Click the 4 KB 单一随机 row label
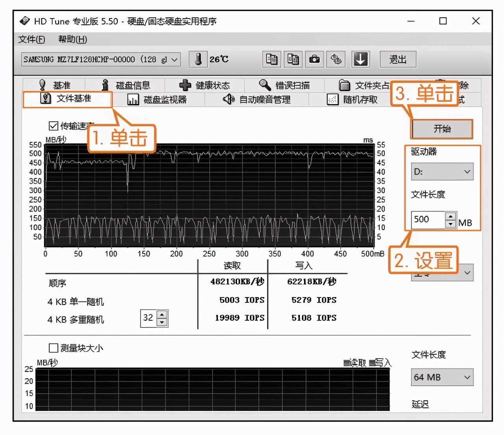The image size is (504, 435). 76,302
